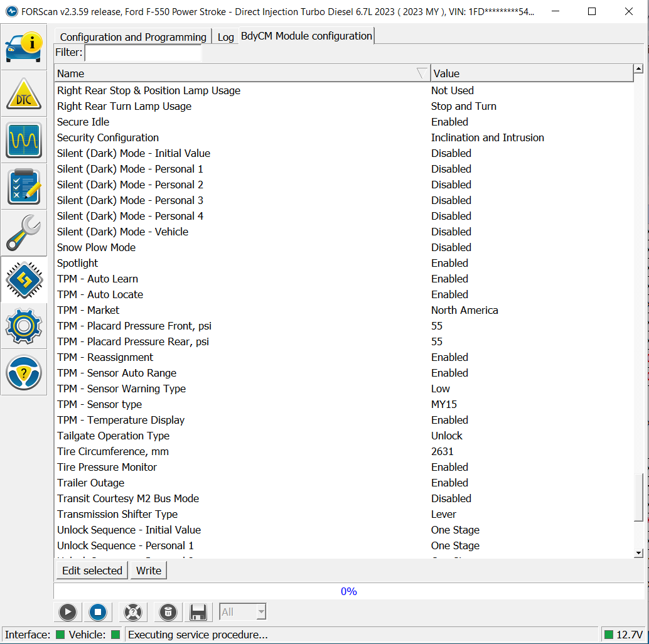The height and width of the screenshot is (644, 649).
Task: Open the tests checklist section
Action: [24, 186]
